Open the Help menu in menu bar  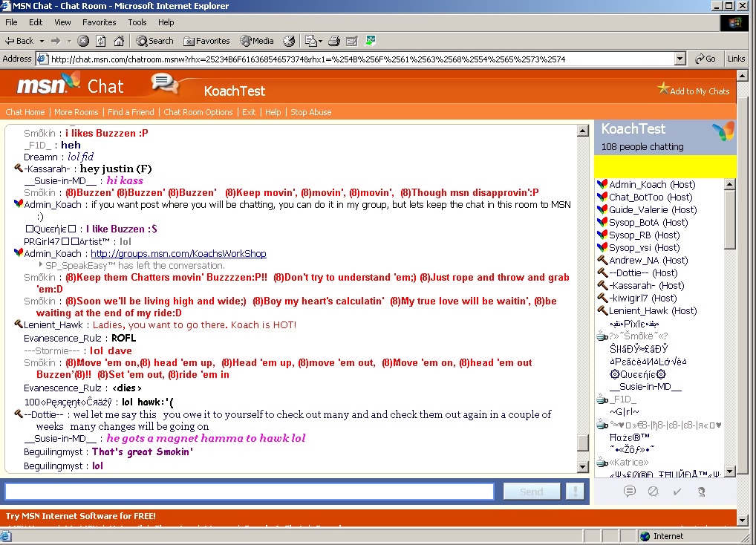pyautogui.click(x=166, y=22)
